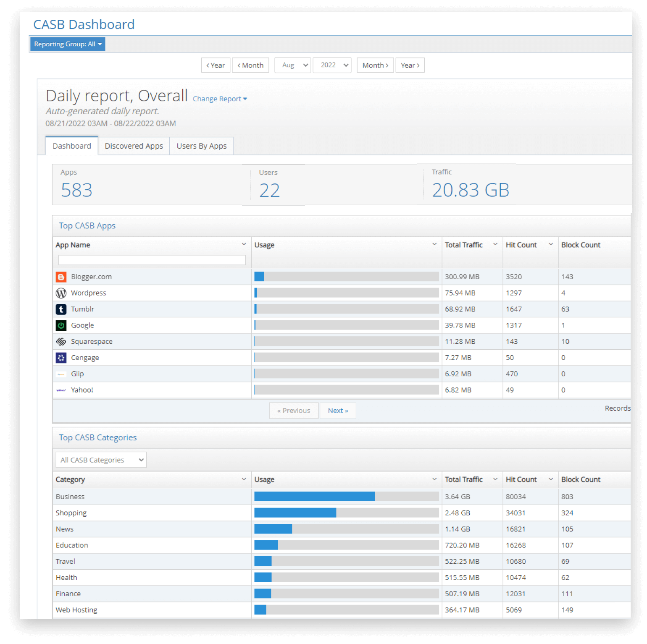Select the Tumblr app name
Screen dimensions: 647x644
pos(82,309)
